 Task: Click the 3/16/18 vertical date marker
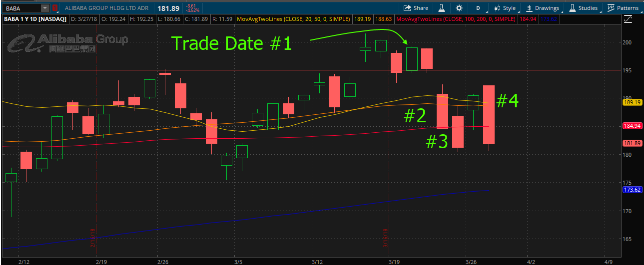coord(386,238)
